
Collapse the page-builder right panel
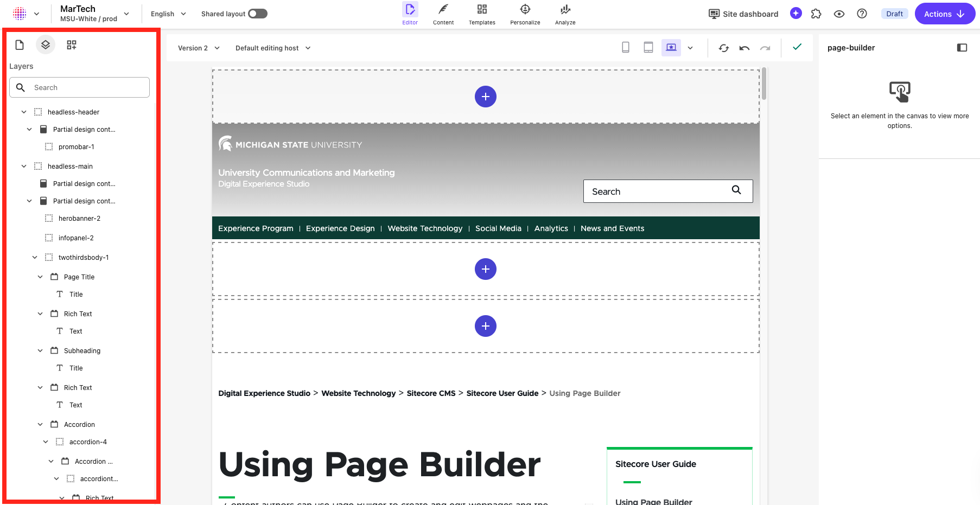pos(962,48)
